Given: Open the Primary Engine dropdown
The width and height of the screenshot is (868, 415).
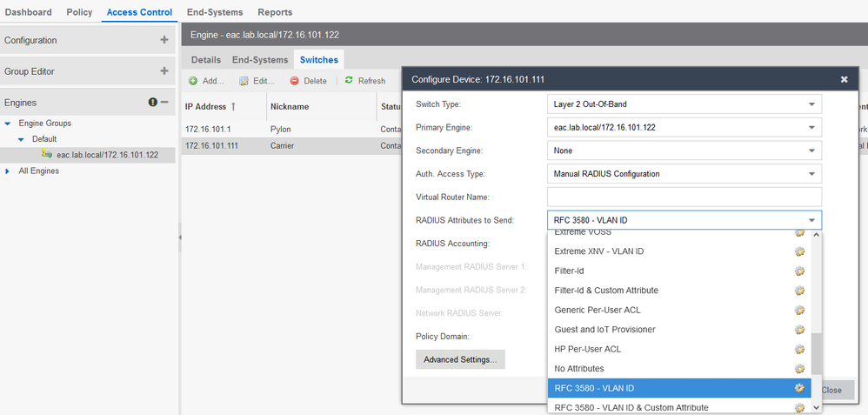Looking at the screenshot, I should [811, 127].
